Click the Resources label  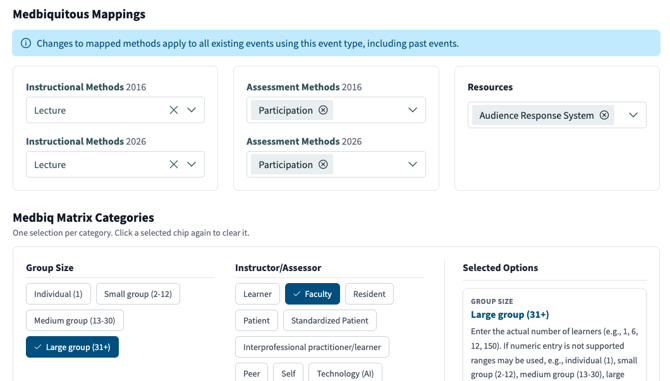click(x=490, y=87)
